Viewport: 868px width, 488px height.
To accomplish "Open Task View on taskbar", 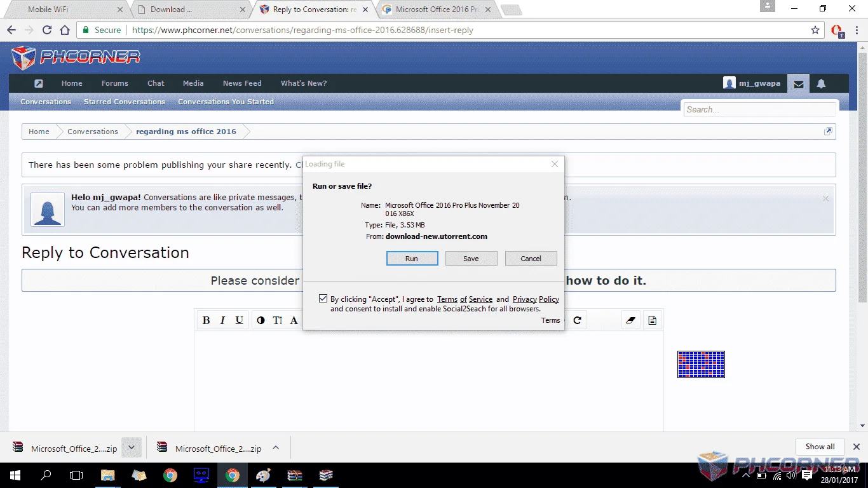I will (76, 475).
